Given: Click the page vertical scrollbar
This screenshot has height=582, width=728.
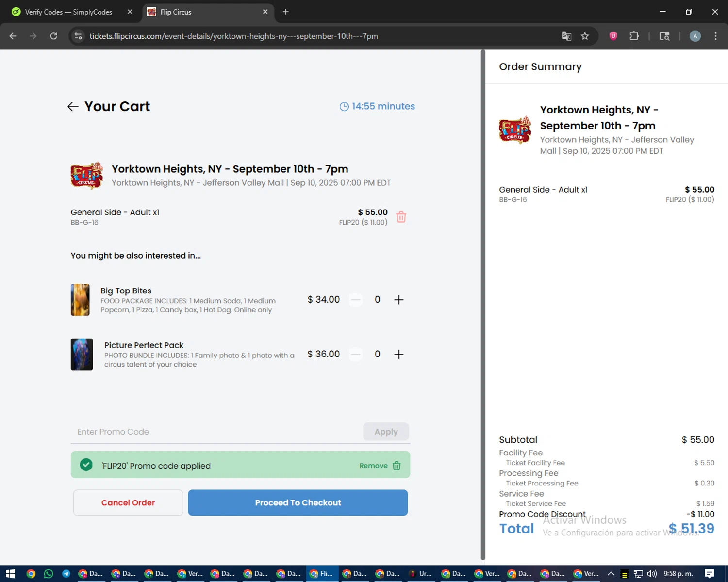Looking at the screenshot, I should point(483,305).
